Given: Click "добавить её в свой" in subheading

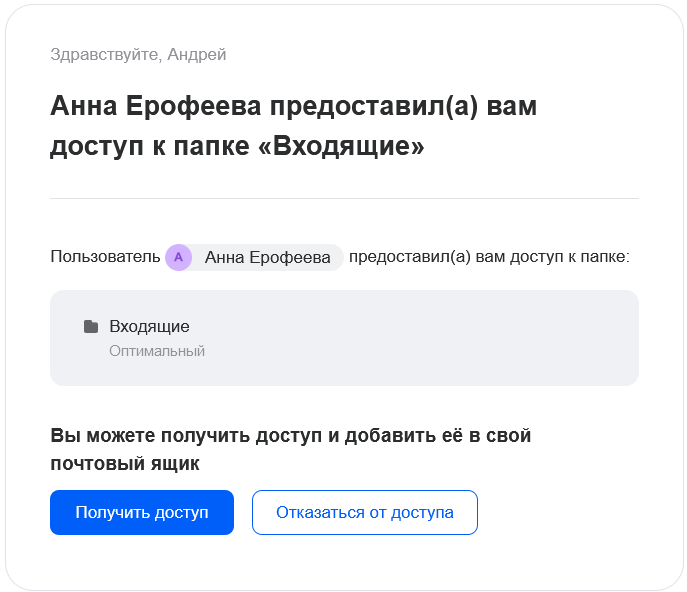Looking at the screenshot, I should [440, 436].
